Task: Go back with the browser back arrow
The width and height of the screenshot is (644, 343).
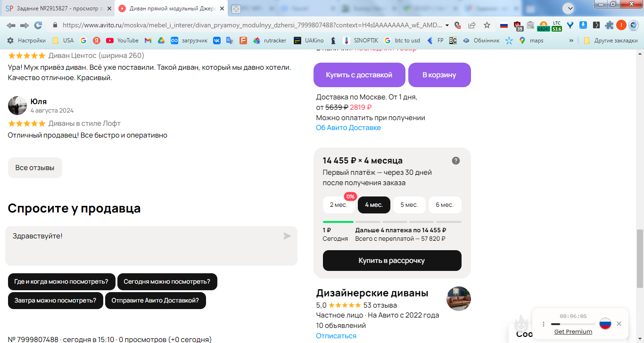Action: (11, 25)
